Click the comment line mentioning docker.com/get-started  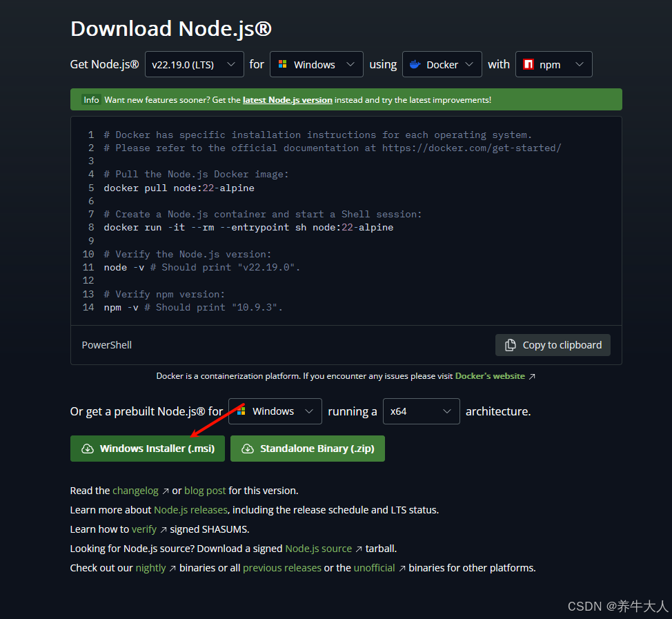click(x=333, y=148)
